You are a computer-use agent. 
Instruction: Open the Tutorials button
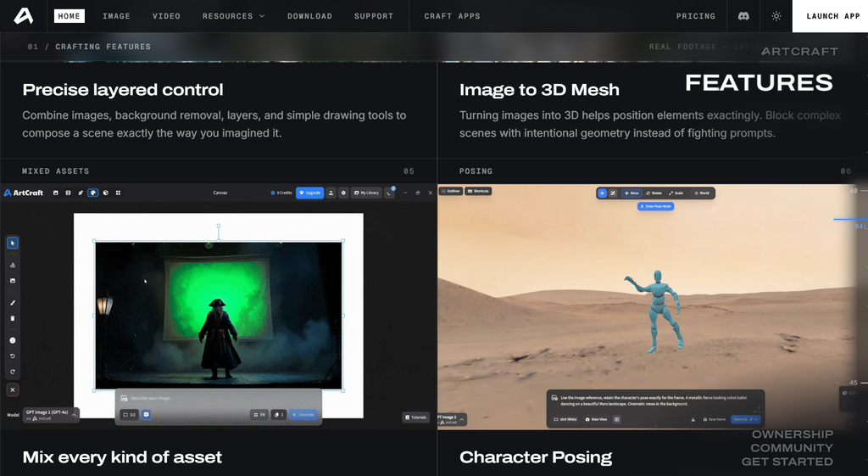(415, 417)
